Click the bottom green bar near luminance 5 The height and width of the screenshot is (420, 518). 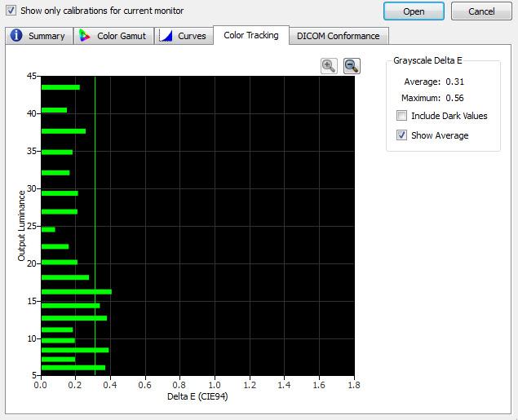point(73,368)
